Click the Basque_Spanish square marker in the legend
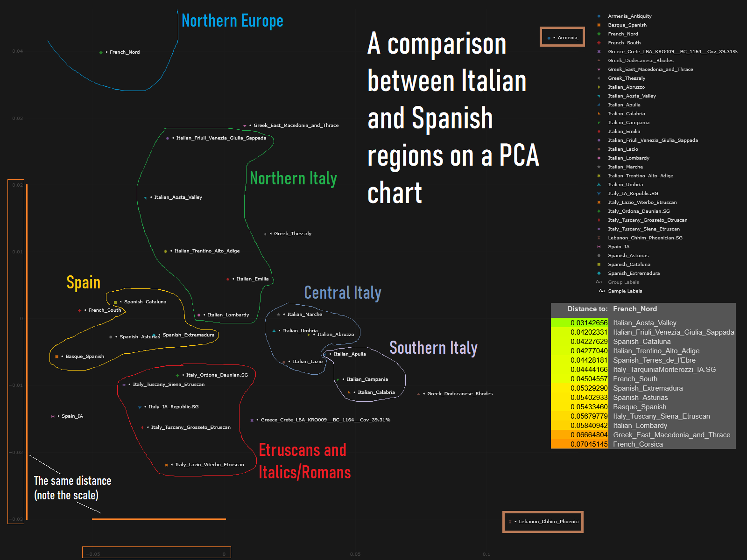 [599, 25]
